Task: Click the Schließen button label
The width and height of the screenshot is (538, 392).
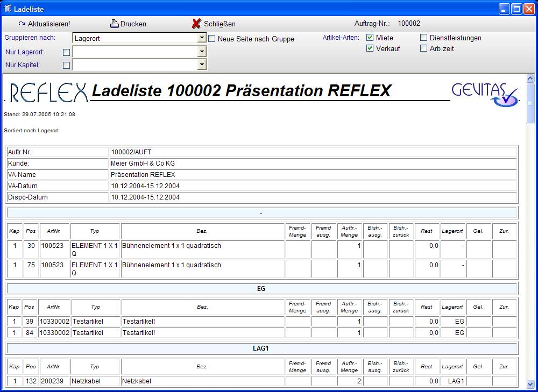Action: (x=220, y=24)
